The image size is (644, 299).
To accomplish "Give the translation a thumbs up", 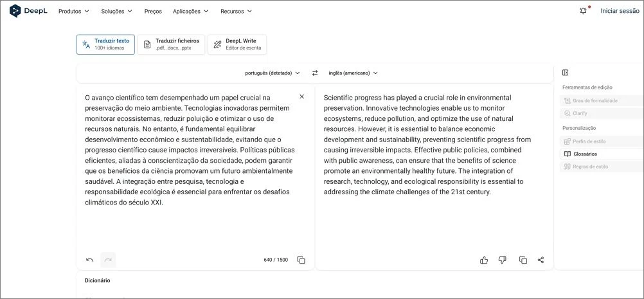I will (x=484, y=260).
